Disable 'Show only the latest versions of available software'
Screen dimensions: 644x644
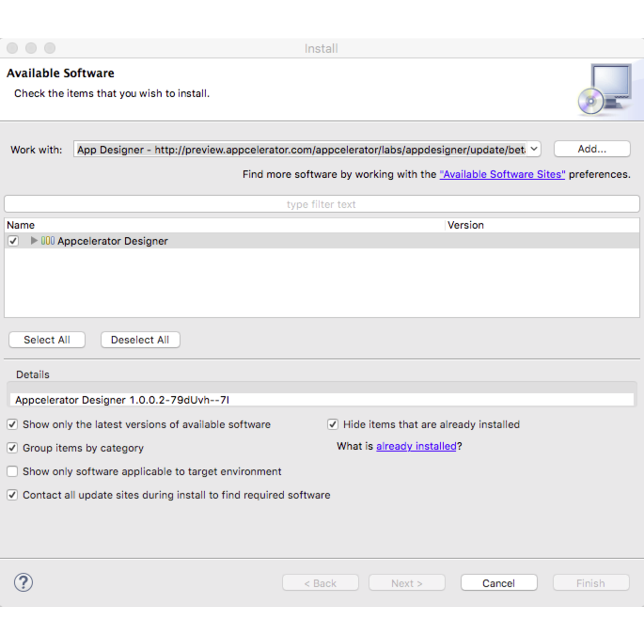[12, 424]
